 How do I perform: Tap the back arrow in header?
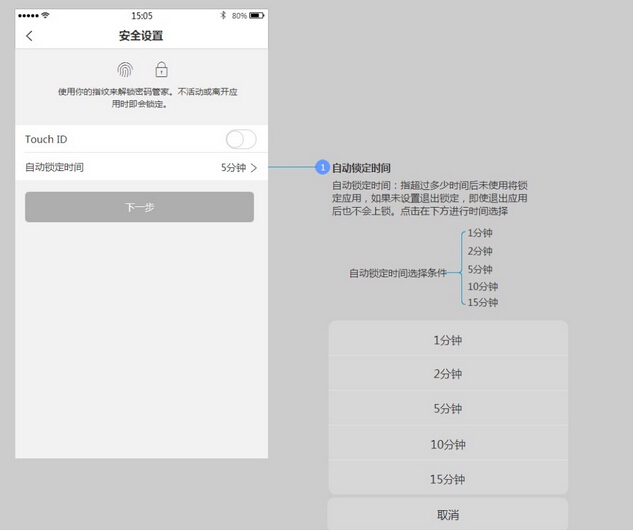(x=29, y=36)
